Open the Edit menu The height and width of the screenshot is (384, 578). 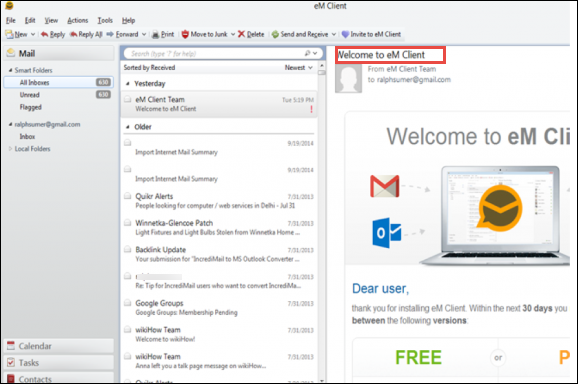pos(30,20)
